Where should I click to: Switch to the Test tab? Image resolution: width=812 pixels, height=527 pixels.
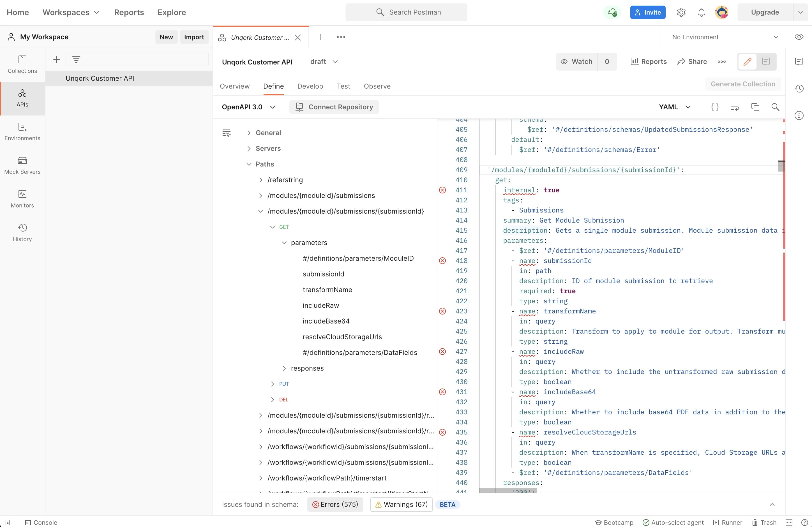tap(343, 86)
